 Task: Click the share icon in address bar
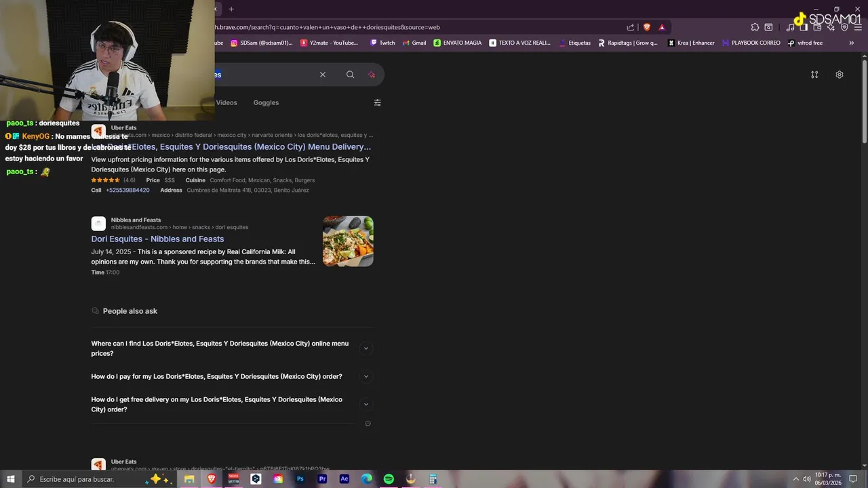click(x=631, y=27)
